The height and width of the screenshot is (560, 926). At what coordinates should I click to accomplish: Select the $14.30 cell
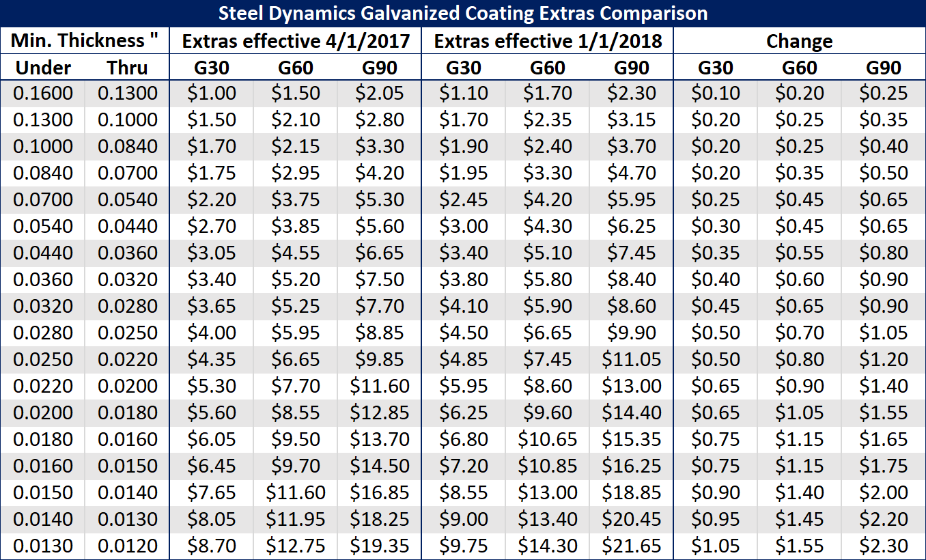pos(548,546)
